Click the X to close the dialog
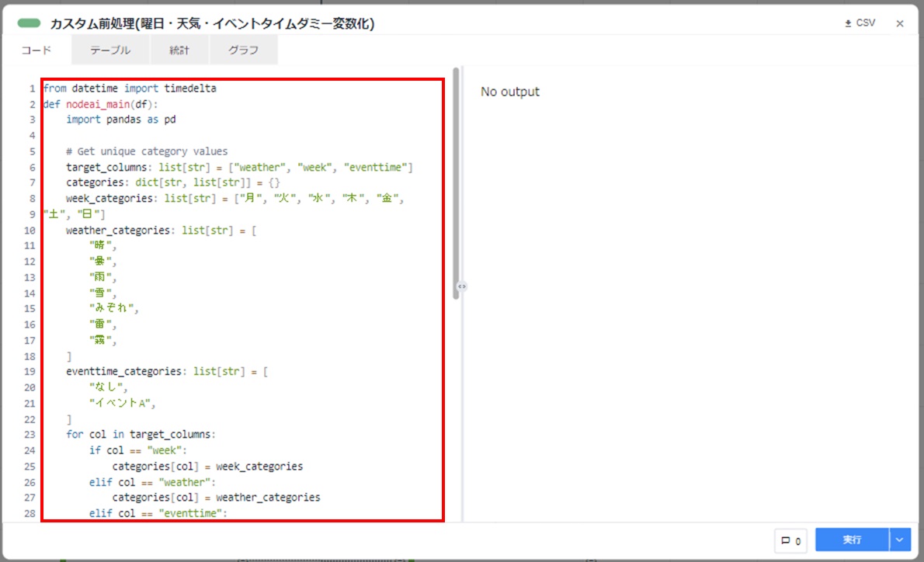Screen dimensions: 924x562 pos(900,23)
